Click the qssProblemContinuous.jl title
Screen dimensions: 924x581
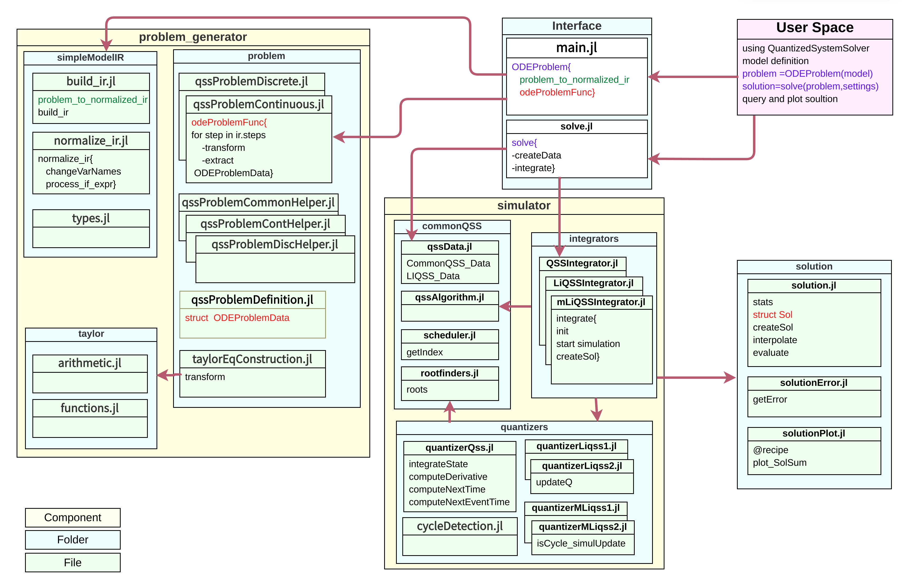click(259, 104)
